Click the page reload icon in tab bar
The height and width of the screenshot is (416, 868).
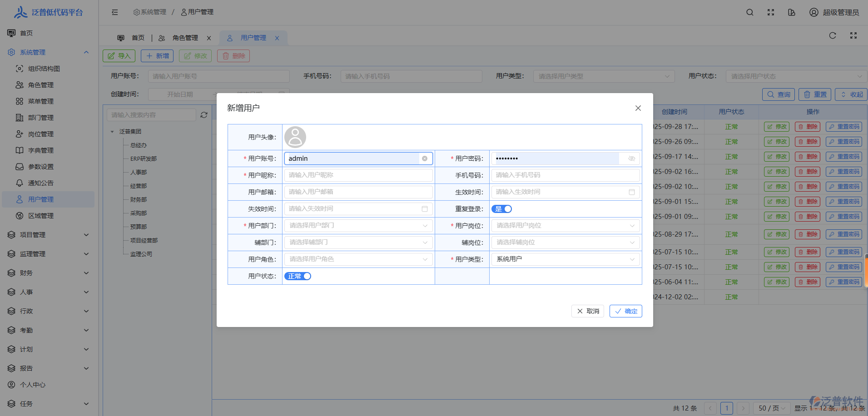pyautogui.click(x=832, y=35)
